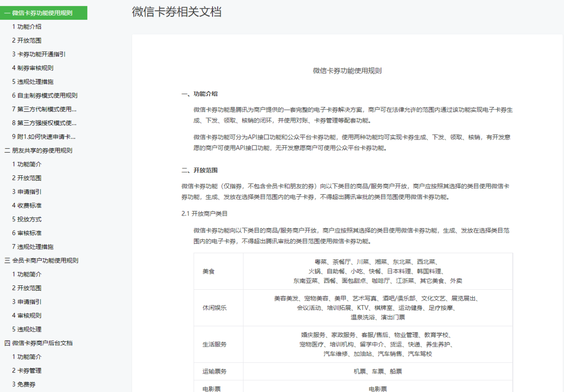Viewport: 564px width, 392px height.
Task: Open 8 第三方强授权模式使... entry
Action: 44,123
